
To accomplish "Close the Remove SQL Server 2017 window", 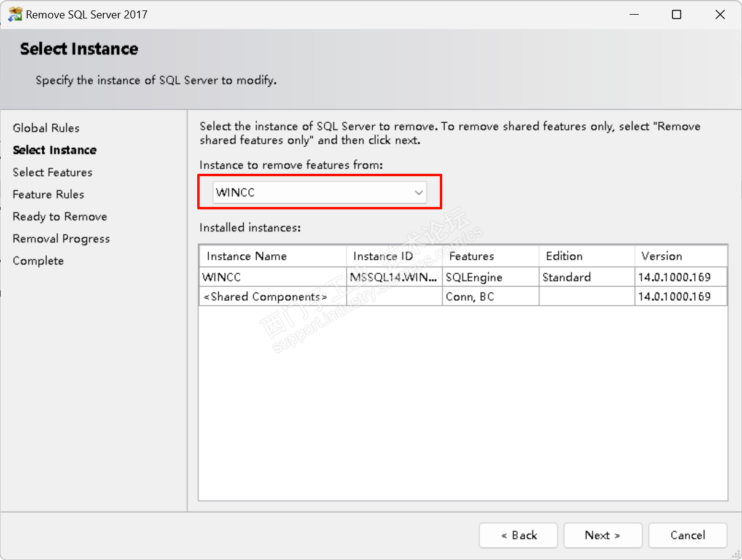I will (x=720, y=15).
